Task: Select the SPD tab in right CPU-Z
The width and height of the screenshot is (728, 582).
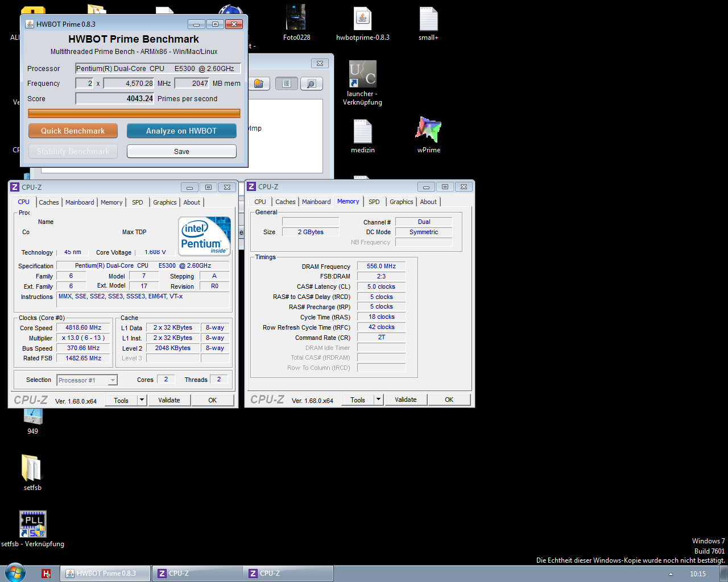Action: tap(374, 202)
